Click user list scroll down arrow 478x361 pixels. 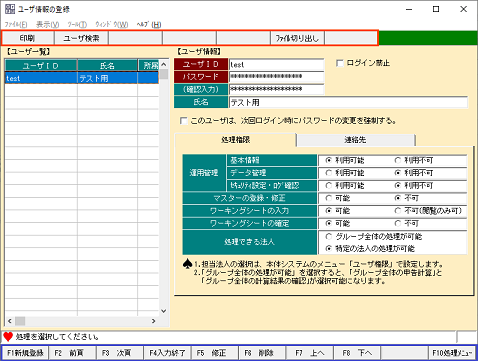(163, 311)
